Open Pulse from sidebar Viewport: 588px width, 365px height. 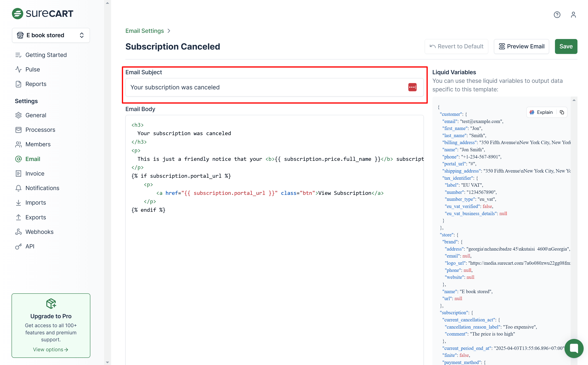(33, 69)
